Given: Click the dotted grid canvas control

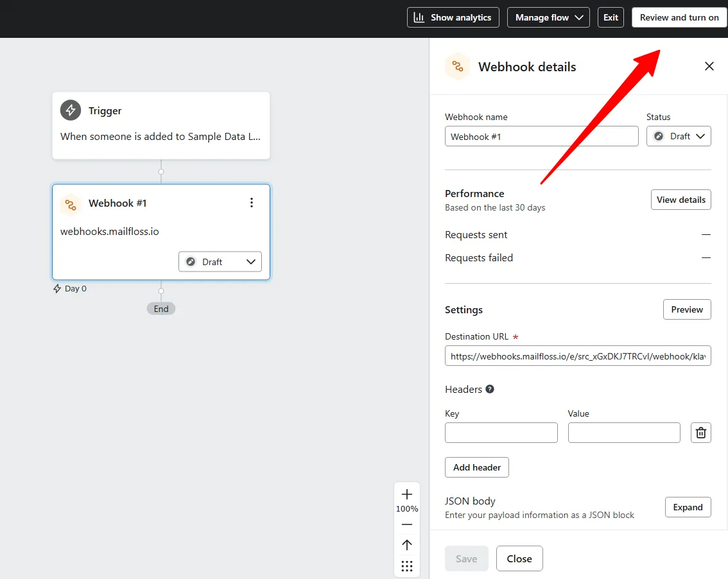Looking at the screenshot, I should coord(407,566).
